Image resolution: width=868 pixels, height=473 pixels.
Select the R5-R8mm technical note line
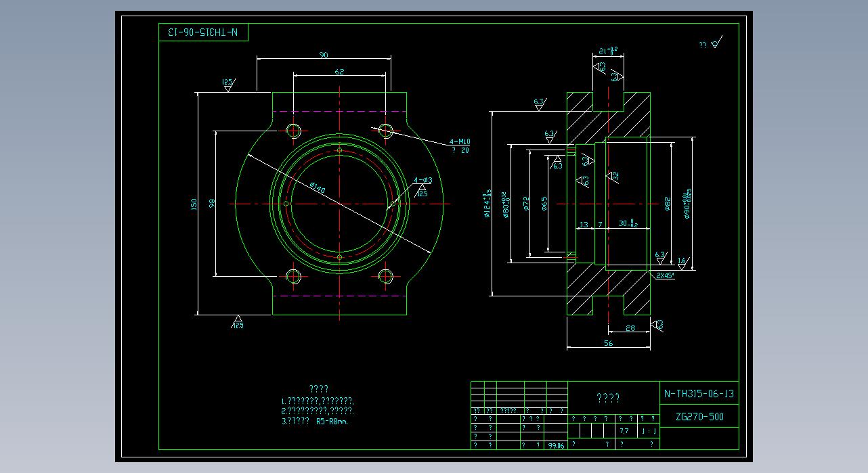pos(318,421)
